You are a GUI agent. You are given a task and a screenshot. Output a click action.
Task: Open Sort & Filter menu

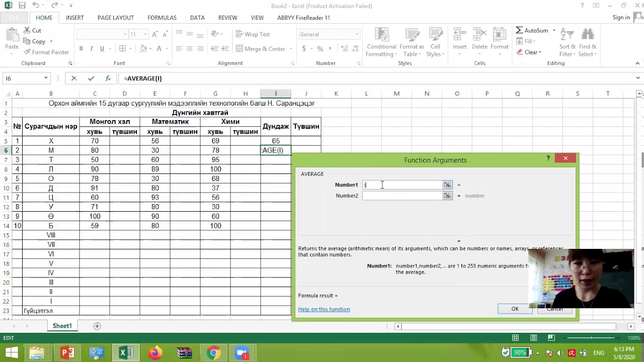pyautogui.click(x=568, y=42)
